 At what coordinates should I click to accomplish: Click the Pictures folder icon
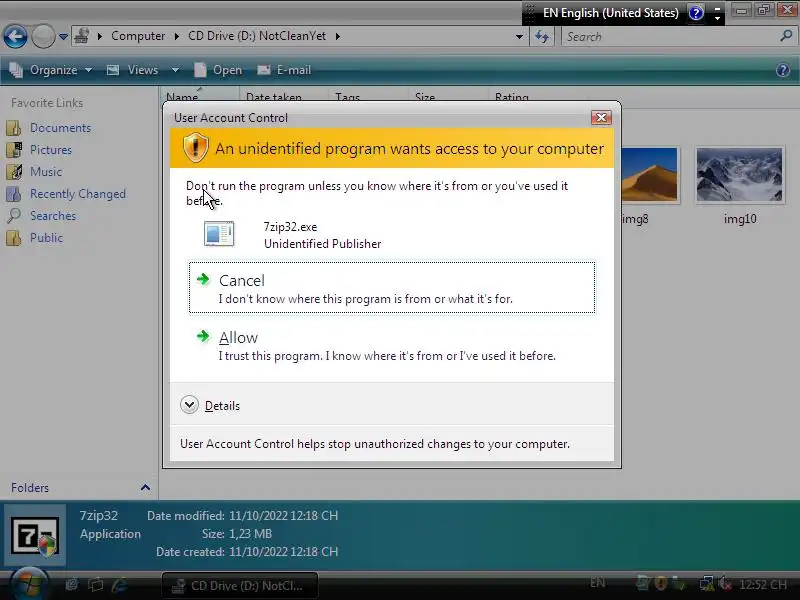(14, 149)
